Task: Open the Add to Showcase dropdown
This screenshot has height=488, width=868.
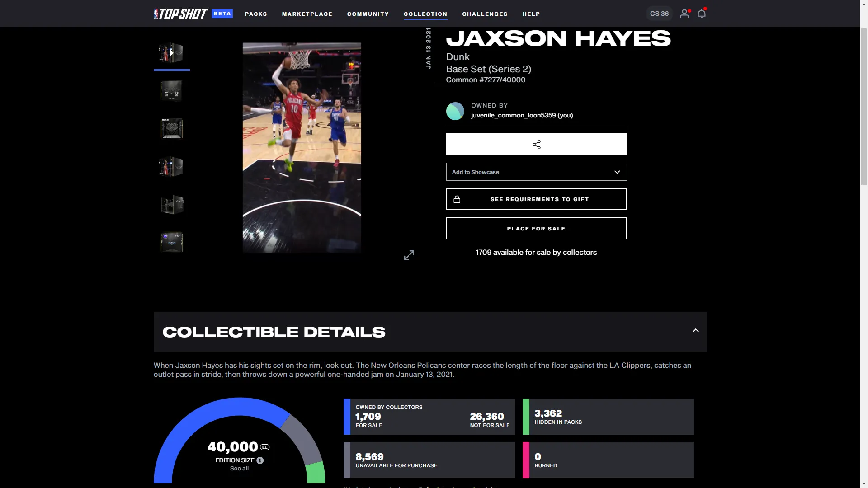Action: [536, 172]
